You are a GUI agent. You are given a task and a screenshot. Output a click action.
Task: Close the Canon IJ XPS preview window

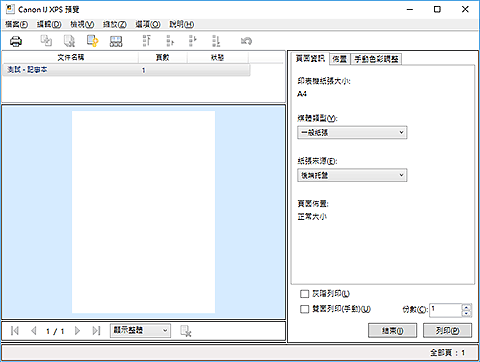[465, 9]
